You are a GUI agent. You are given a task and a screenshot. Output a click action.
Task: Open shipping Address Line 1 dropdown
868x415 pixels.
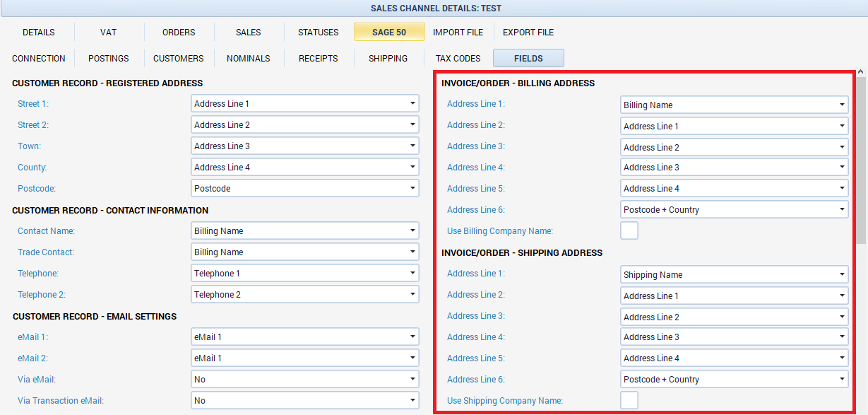click(735, 275)
